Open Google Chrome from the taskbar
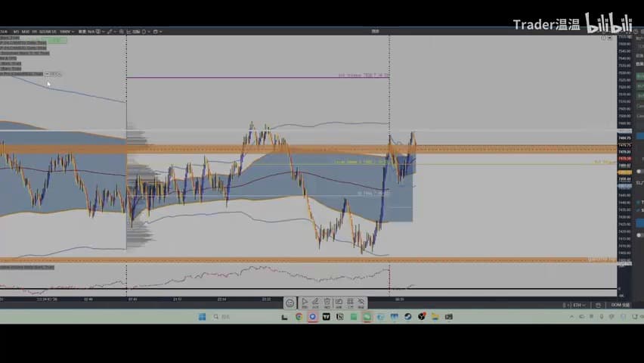 coord(299,317)
